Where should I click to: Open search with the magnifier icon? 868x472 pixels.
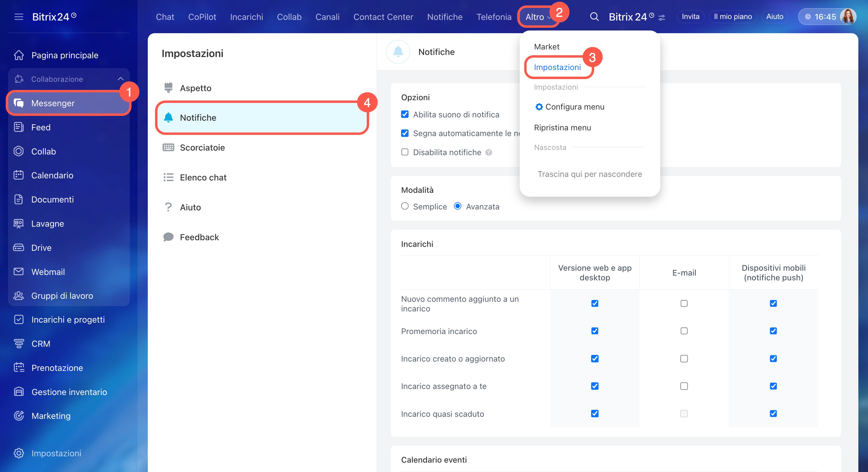pos(594,17)
